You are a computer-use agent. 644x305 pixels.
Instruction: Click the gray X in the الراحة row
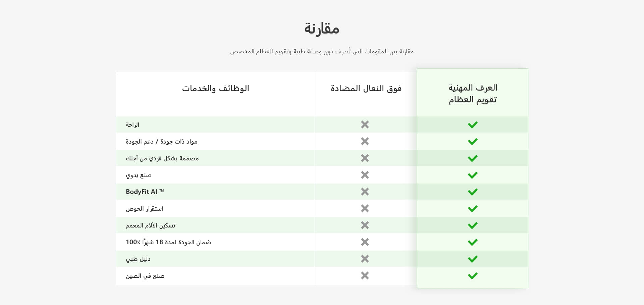click(x=365, y=124)
